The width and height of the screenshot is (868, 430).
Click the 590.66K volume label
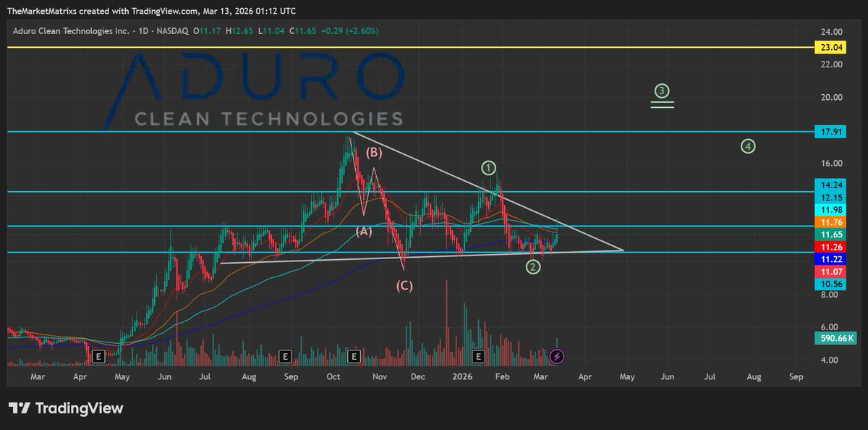pyautogui.click(x=835, y=338)
